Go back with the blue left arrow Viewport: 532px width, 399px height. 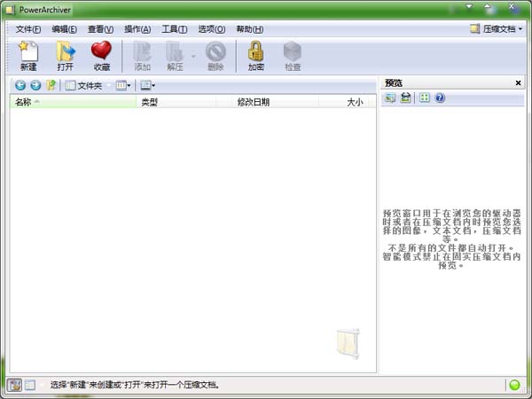click(x=20, y=85)
